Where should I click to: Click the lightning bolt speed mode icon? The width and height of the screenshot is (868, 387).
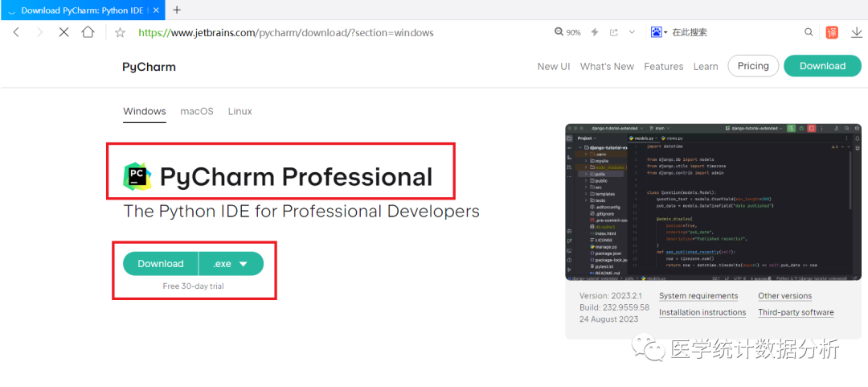(x=595, y=33)
